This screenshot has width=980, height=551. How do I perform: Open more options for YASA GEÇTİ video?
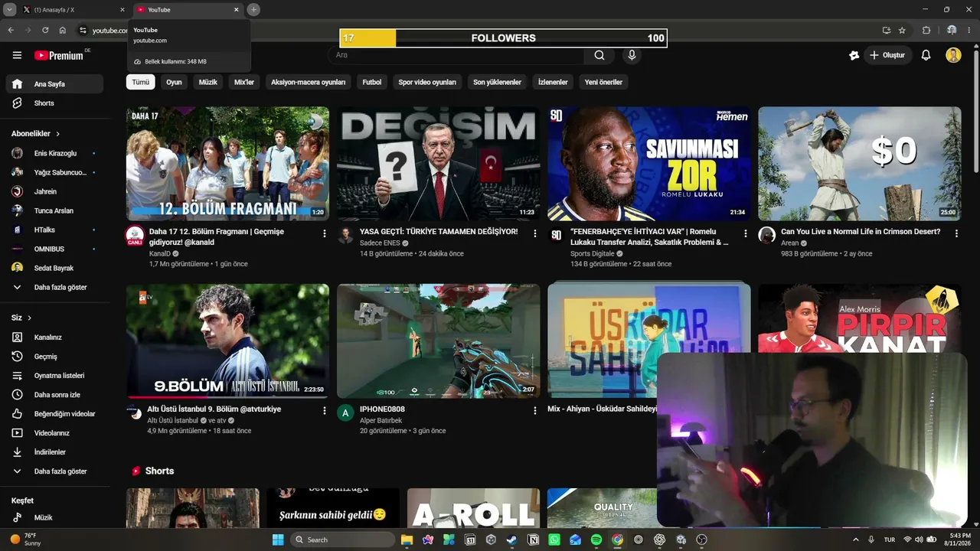click(x=535, y=233)
